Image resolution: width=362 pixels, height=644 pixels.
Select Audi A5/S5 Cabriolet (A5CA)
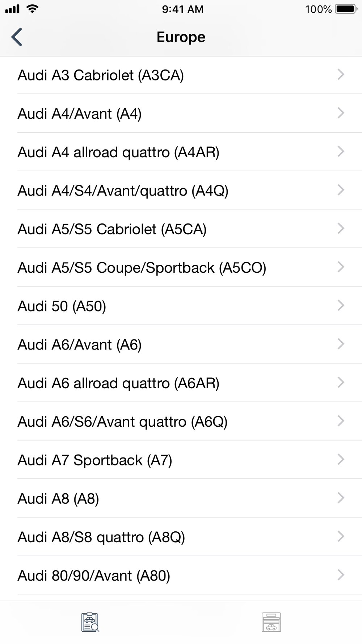(x=112, y=229)
